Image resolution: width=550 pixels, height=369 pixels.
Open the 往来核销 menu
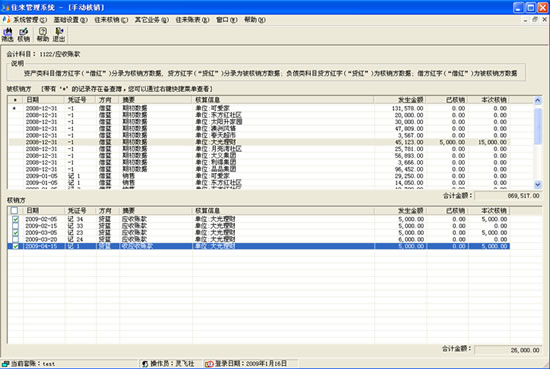tap(111, 20)
